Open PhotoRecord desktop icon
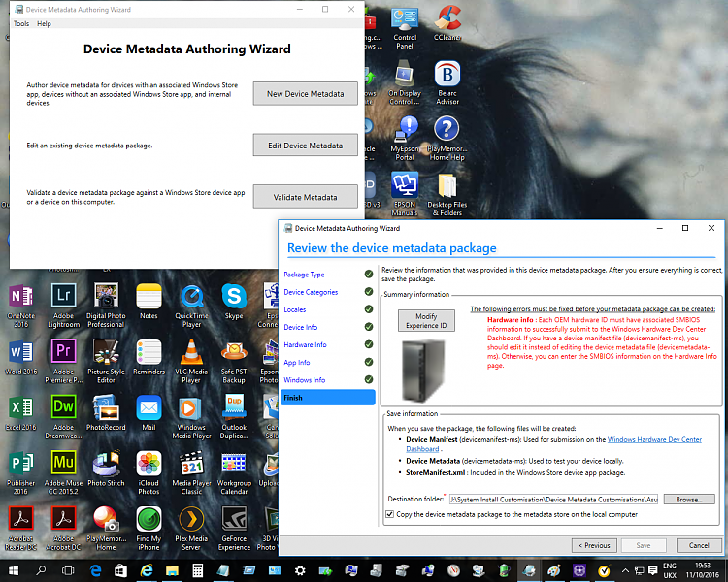Screen dimensions: 728x582 point(106,413)
